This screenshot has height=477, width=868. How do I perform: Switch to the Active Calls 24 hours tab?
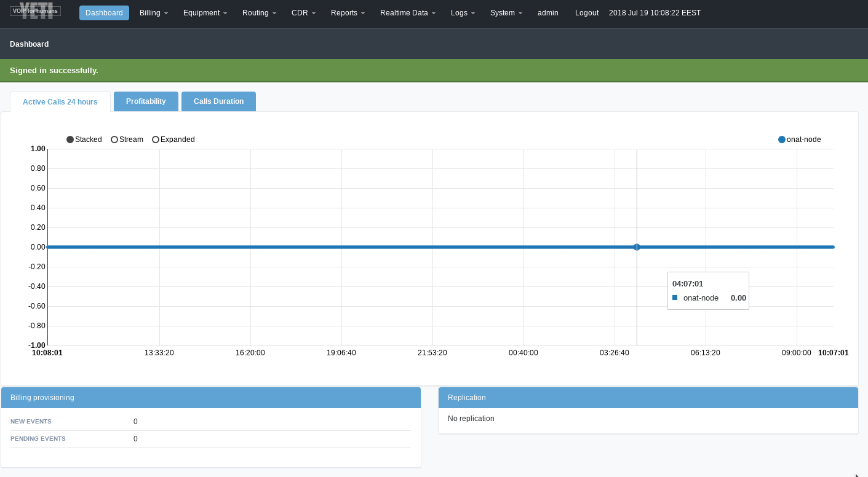[x=60, y=102]
